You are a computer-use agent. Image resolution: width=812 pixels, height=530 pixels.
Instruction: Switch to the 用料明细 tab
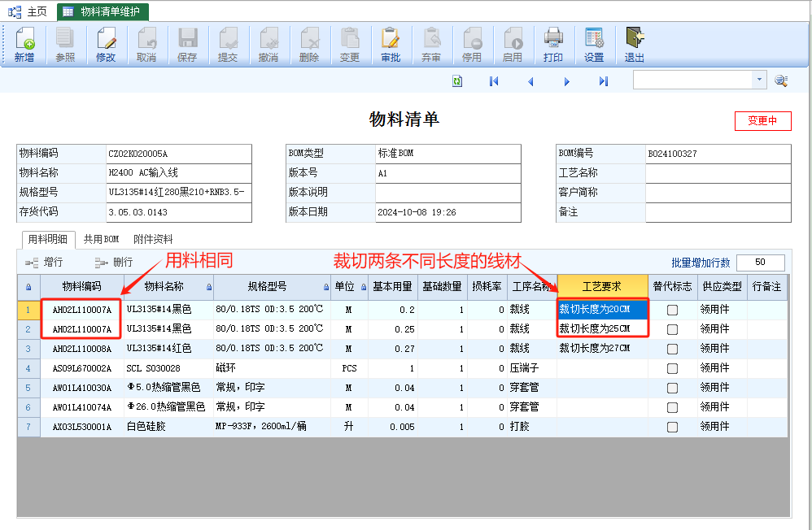(48, 239)
